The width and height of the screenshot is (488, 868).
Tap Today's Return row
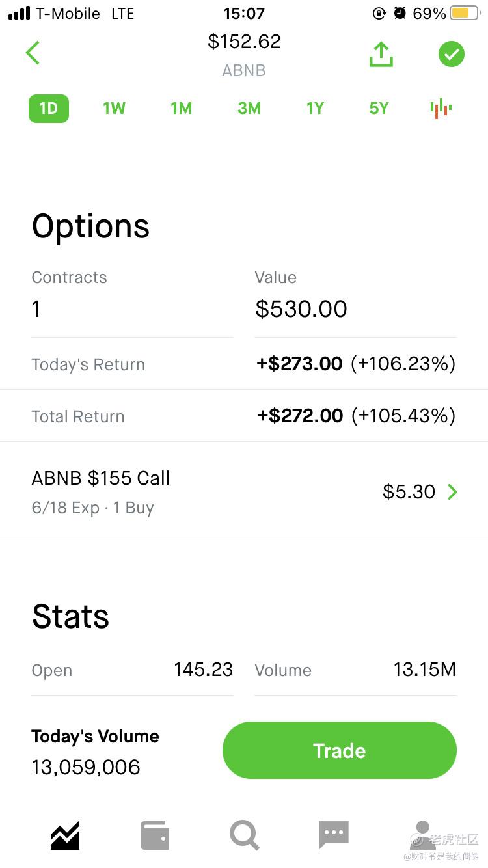(x=244, y=364)
